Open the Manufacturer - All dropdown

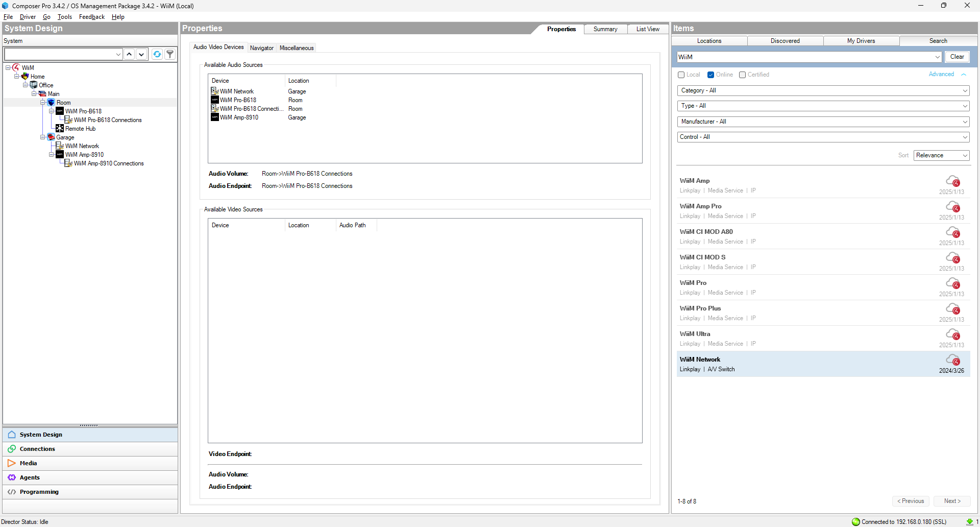[823, 122]
